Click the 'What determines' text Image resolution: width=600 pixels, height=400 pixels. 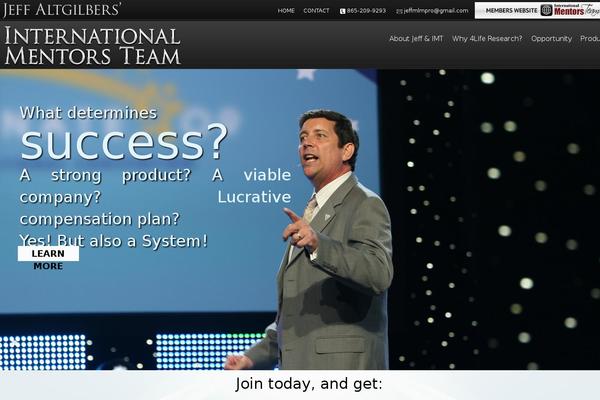88,113
